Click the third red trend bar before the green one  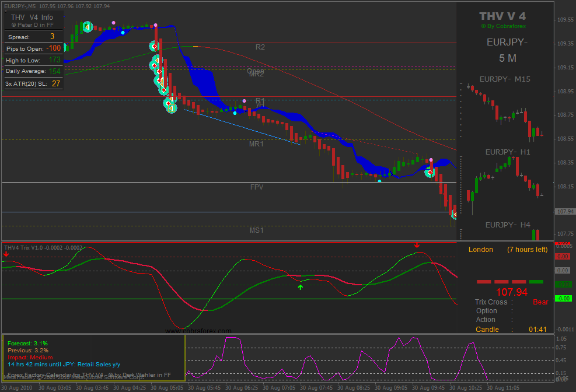[519, 282]
